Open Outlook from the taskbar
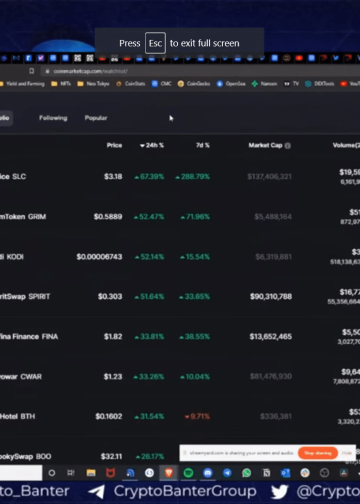Image resolution: width=360 pixels, height=504 pixels. tap(286, 473)
